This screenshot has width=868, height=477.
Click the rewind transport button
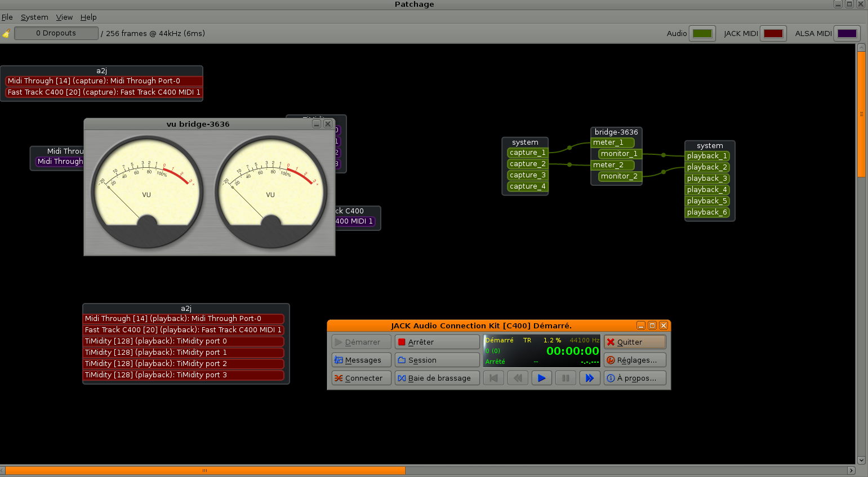point(518,378)
